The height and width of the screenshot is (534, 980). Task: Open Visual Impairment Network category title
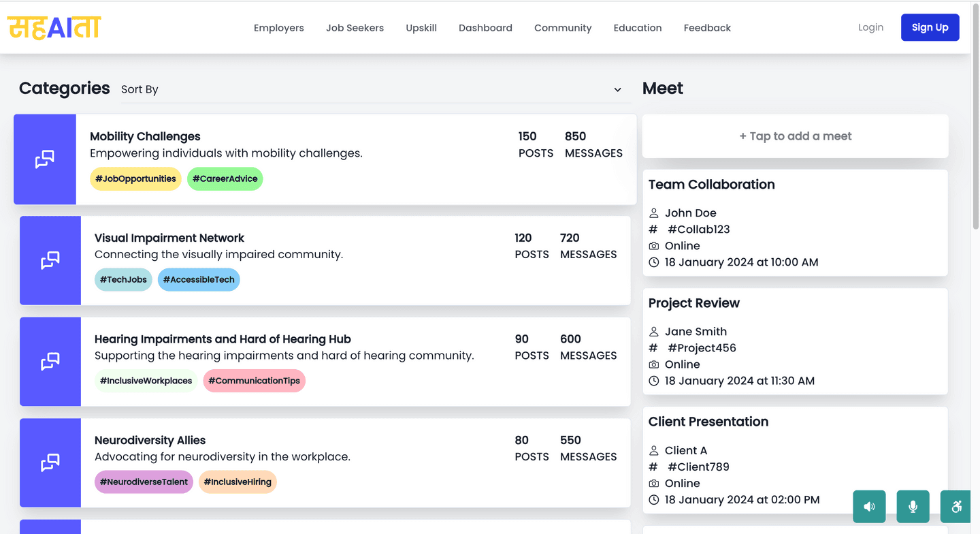click(169, 238)
